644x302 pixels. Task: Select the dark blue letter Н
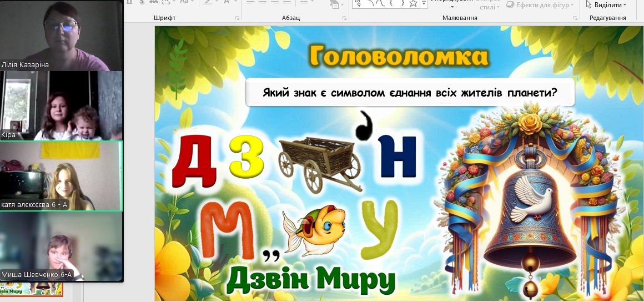(397, 157)
